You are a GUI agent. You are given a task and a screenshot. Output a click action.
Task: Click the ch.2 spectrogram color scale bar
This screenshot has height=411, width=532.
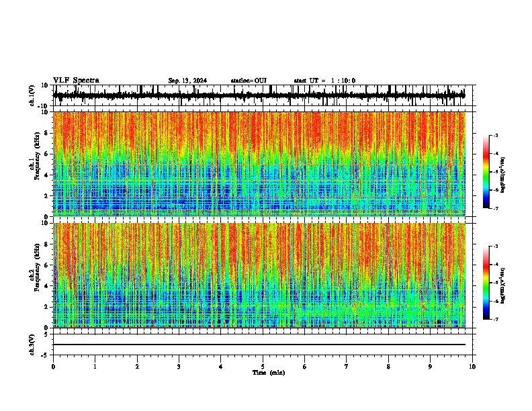tap(486, 283)
